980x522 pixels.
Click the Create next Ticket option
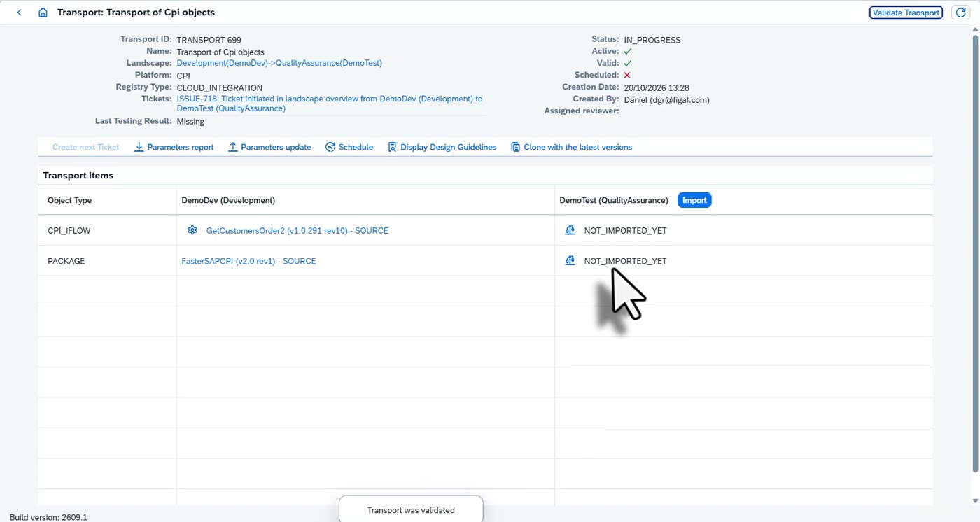(85, 147)
